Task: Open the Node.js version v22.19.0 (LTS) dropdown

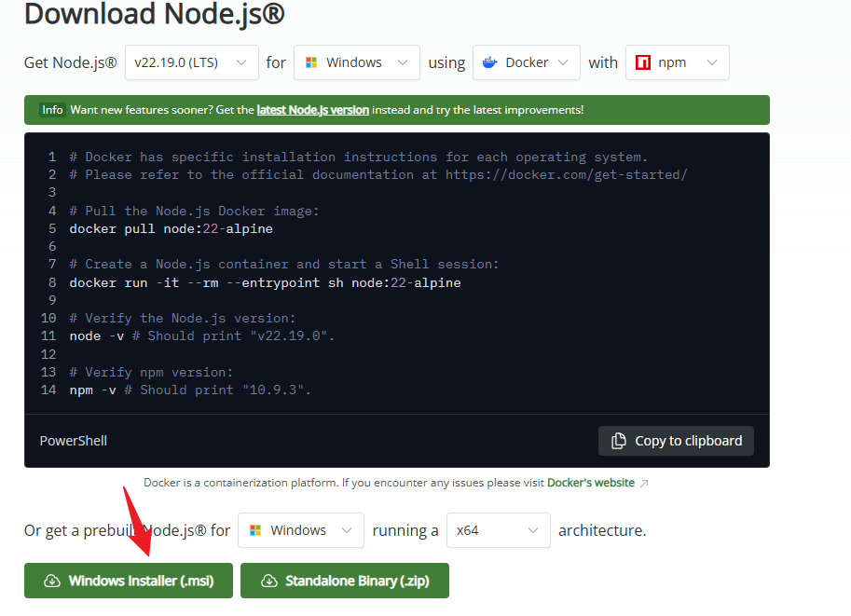Action: pos(192,62)
